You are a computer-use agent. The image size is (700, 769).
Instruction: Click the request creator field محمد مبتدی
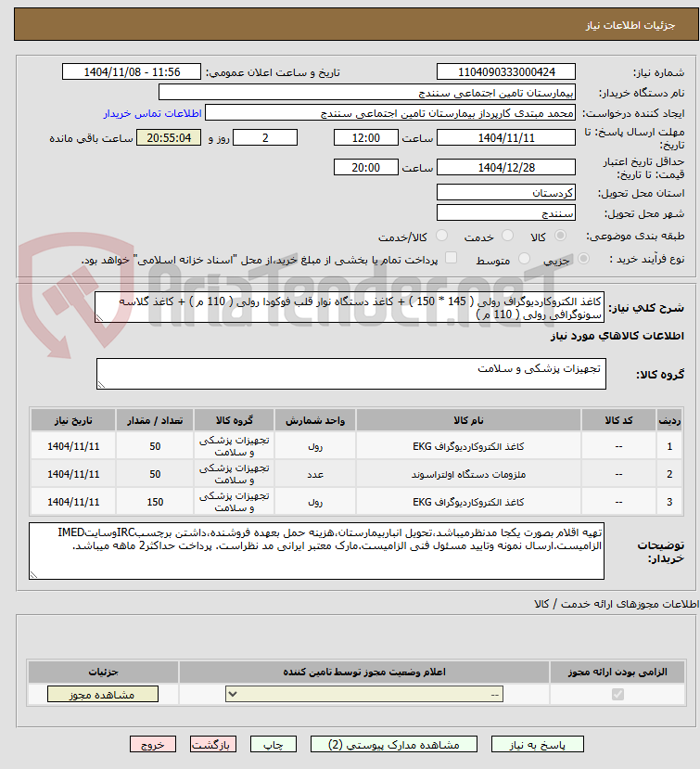(x=390, y=113)
